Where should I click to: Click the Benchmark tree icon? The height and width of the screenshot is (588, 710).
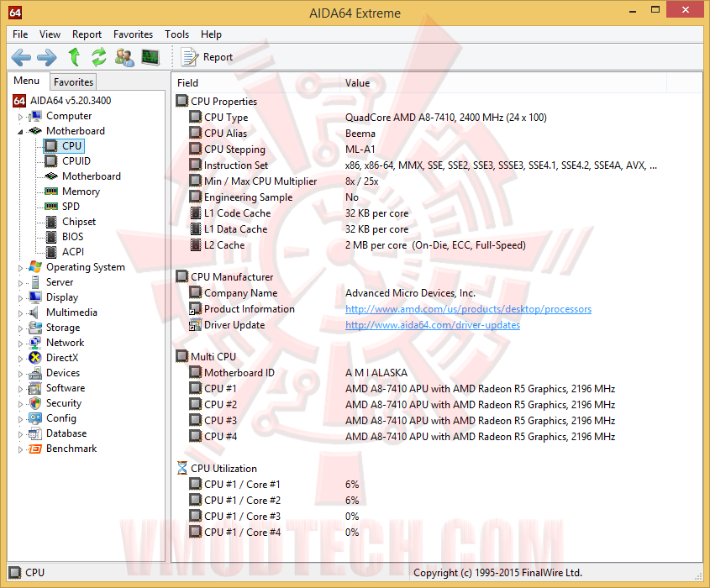(x=35, y=449)
